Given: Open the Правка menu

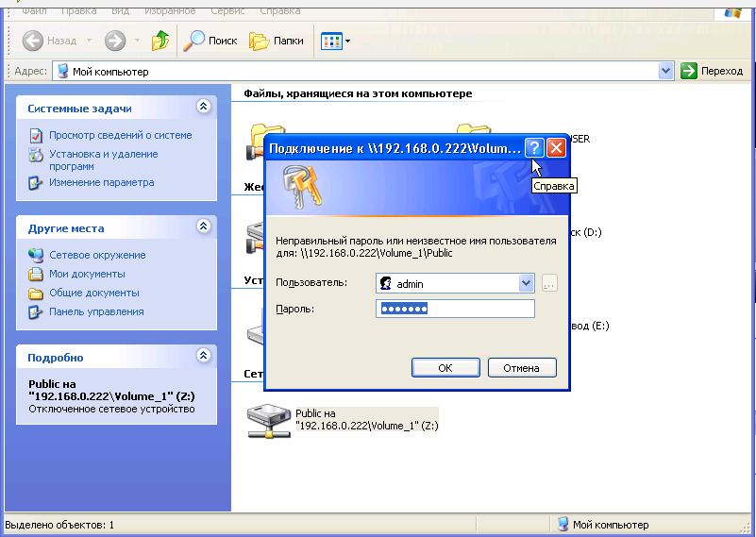Looking at the screenshot, I should 78,10.
